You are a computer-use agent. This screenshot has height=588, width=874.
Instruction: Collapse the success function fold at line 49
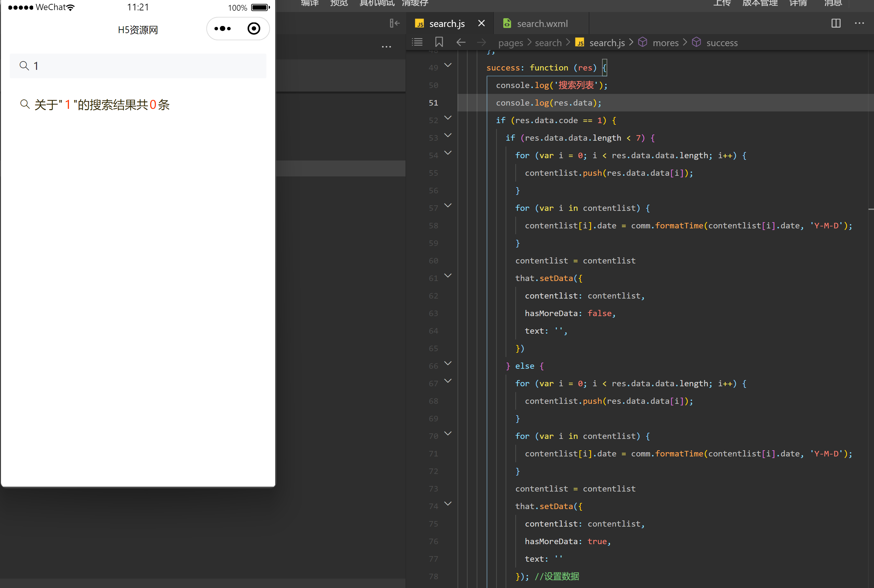[x=448, y=65]
